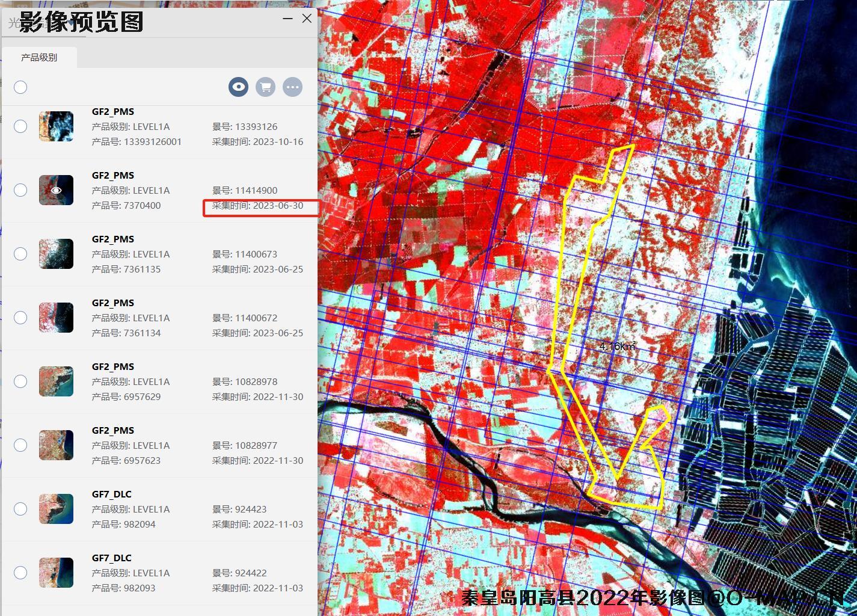Toggle eye overlay on scene 11414900 thumbnail

(x=56, y=190)
